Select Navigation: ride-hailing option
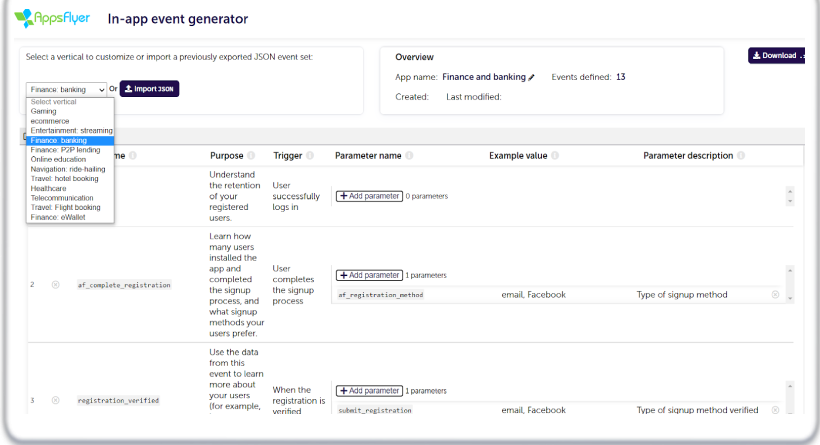The height and width of the screenshot is (445, 820). tap(70, 169)
